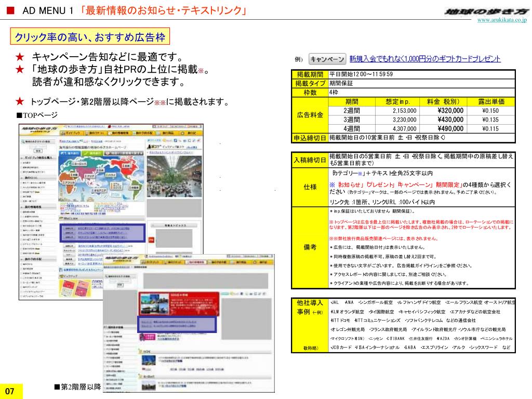Click the red square beside AD MENU 1

tap(10, 10)
